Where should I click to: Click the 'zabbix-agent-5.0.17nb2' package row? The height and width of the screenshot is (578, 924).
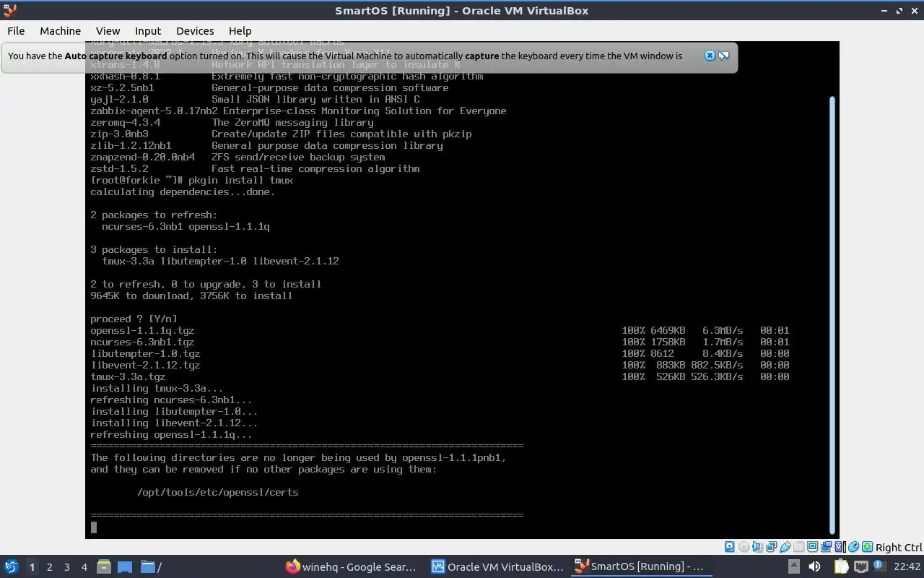pos(298,111)
